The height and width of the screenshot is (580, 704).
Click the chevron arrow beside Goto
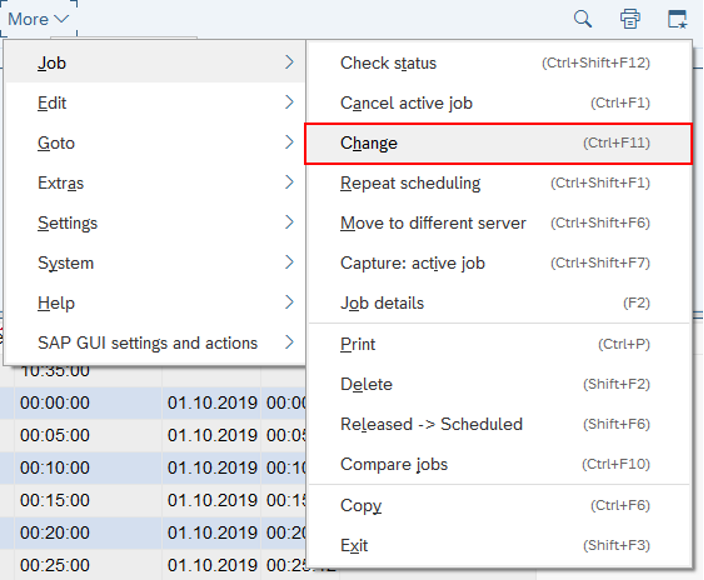click(x=290, y=142)
